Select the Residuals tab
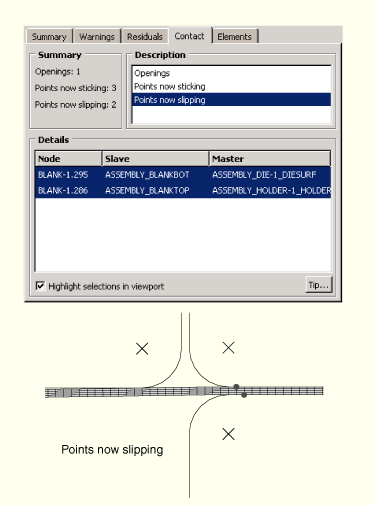 (x=145, y=36)
